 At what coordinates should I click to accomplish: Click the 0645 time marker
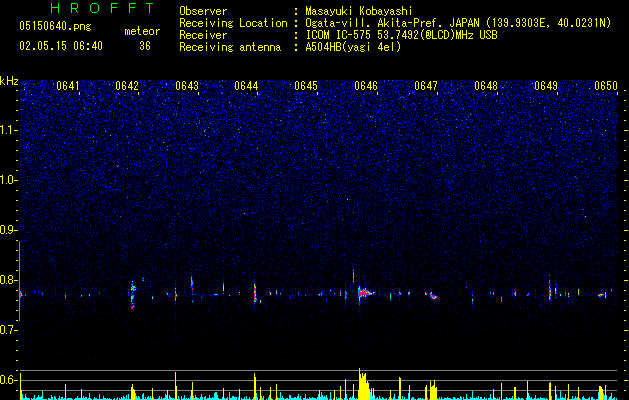click(x=306, y=86)
